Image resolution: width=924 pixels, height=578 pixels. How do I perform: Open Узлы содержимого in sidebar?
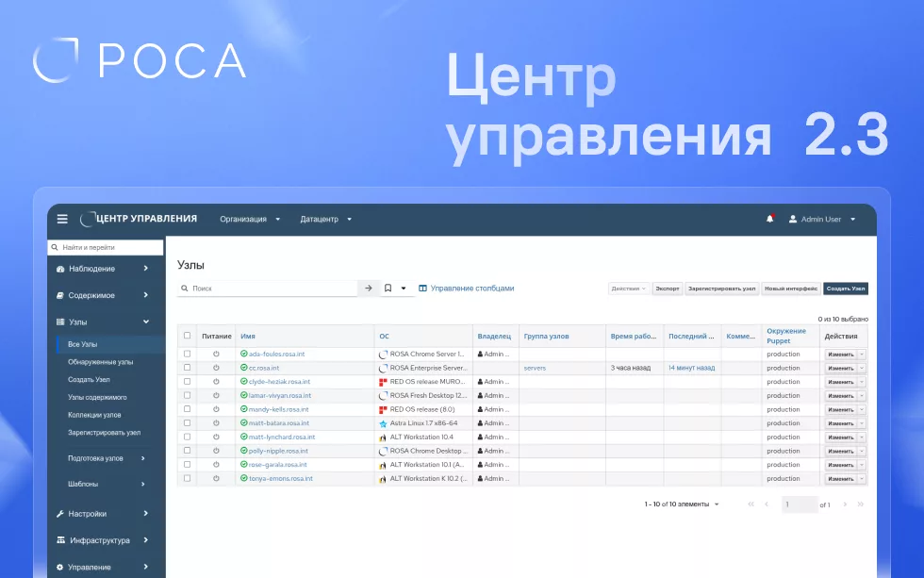point(97,397)
